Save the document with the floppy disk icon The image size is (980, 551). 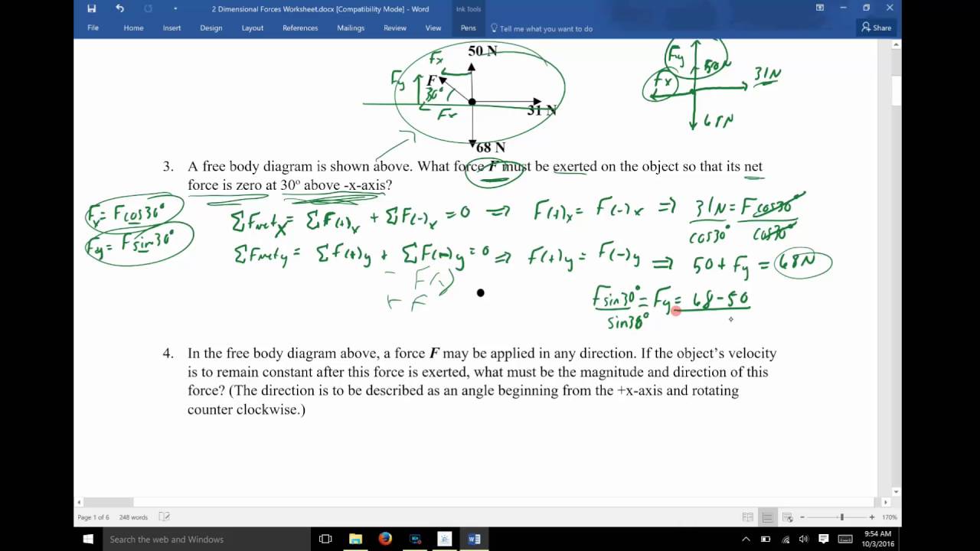click(x=92, y=8)
